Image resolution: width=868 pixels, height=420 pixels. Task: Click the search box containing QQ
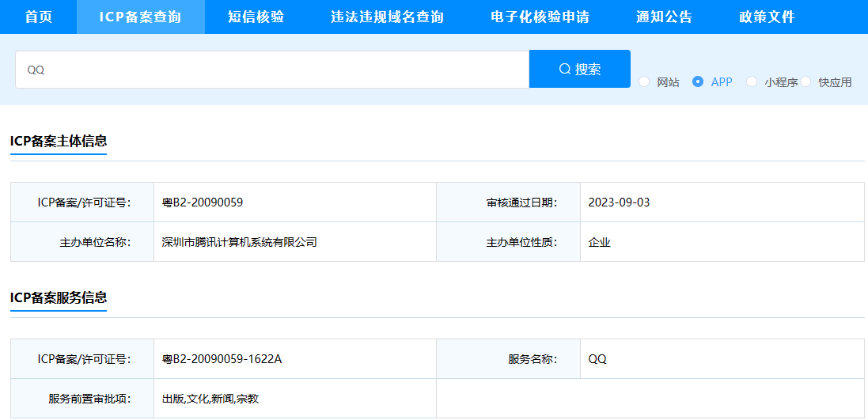pyautogui.click(x=272, y=70)
